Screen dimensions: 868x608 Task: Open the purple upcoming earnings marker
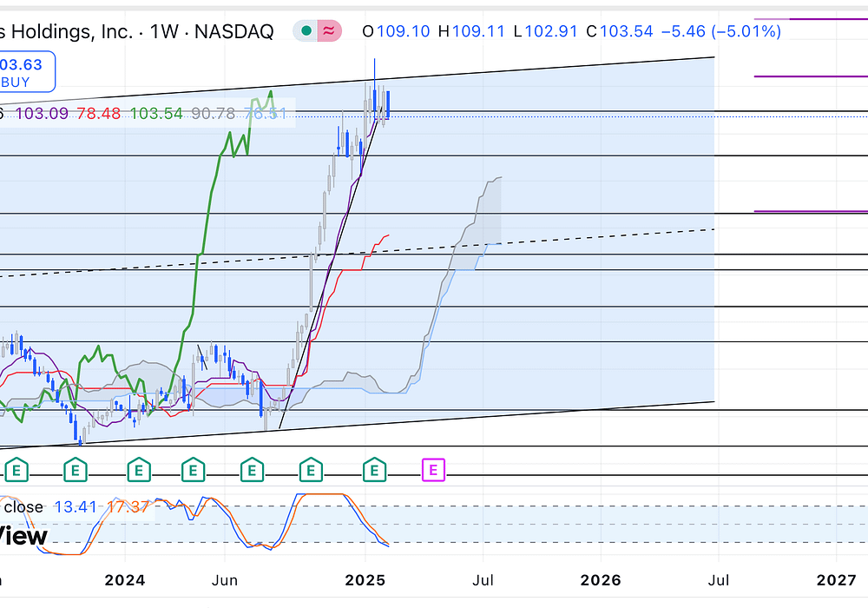tap(432, 471)
